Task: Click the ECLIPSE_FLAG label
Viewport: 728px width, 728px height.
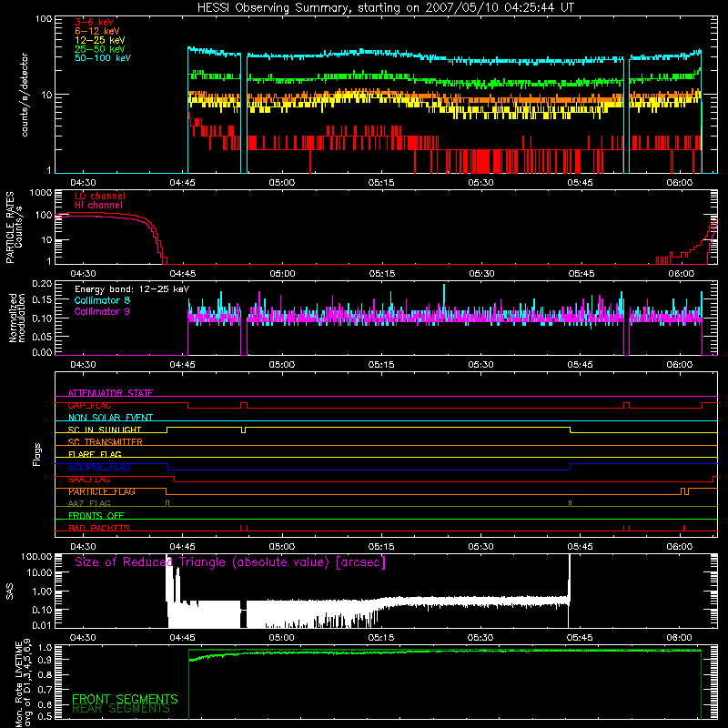Action: 99,467
